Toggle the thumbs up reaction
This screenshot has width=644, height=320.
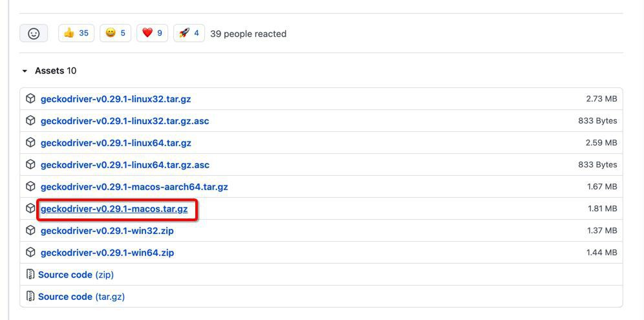point(76,33)
